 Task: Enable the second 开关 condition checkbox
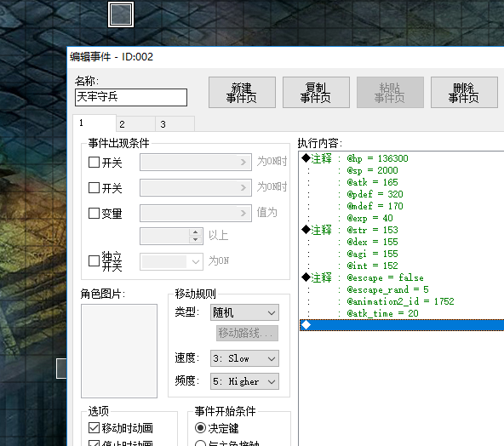point(94,187)
